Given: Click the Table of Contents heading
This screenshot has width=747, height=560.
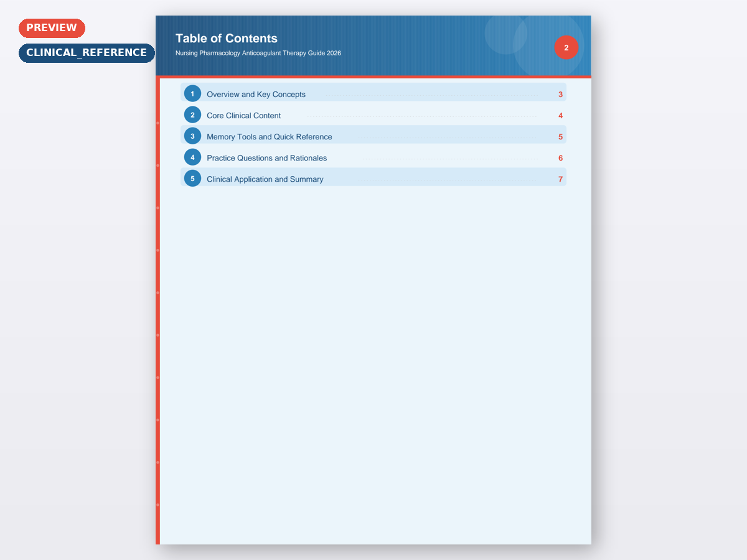Looking at the screenshot, I should coord(227,39).
